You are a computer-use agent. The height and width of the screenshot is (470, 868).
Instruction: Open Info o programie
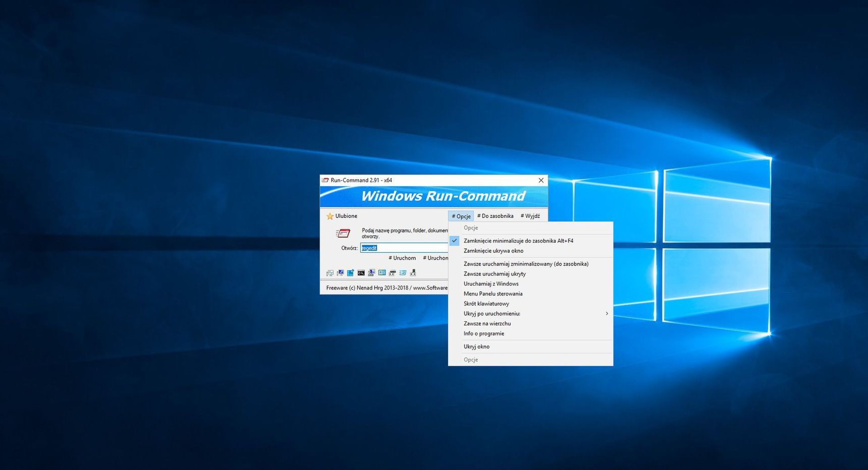pyautogui.click(x=530, y=333)
